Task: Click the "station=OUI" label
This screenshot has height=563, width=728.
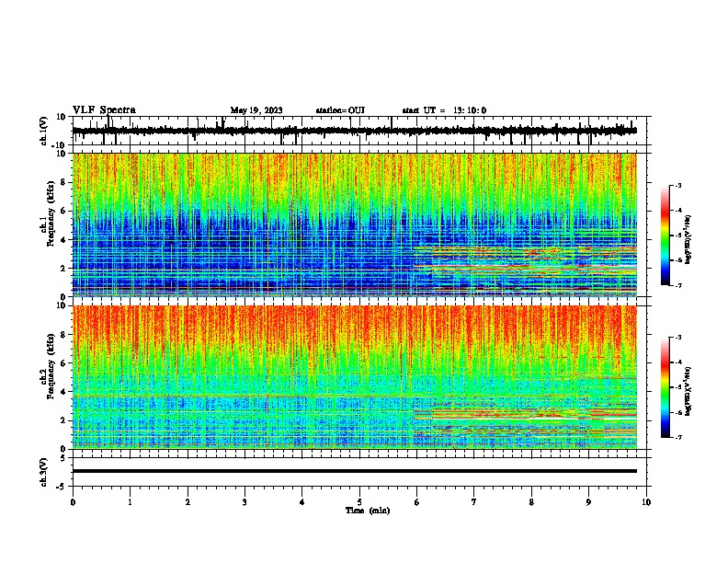Action: (x=340, y=110)
